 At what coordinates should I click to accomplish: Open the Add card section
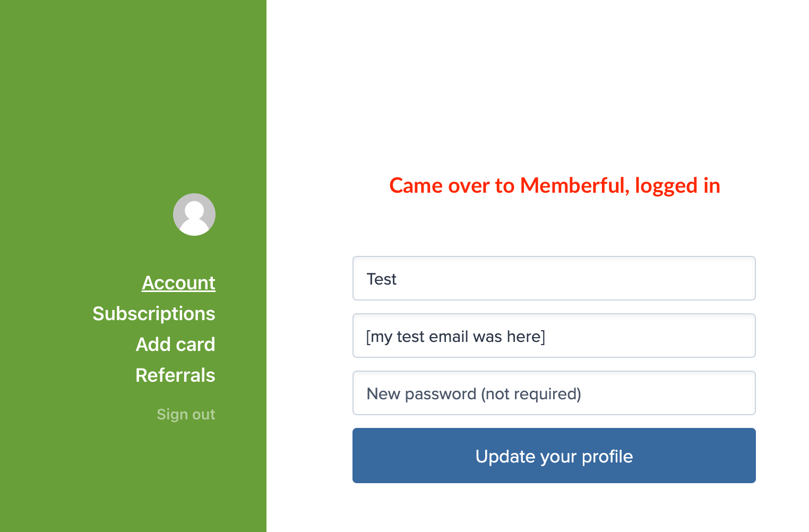(x=176, y=345)
